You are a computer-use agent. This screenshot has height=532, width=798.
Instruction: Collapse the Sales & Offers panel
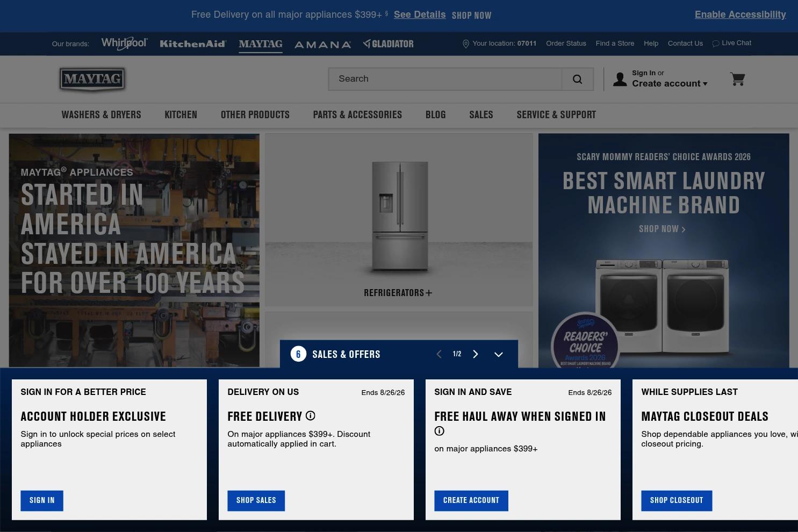[499, 355]
